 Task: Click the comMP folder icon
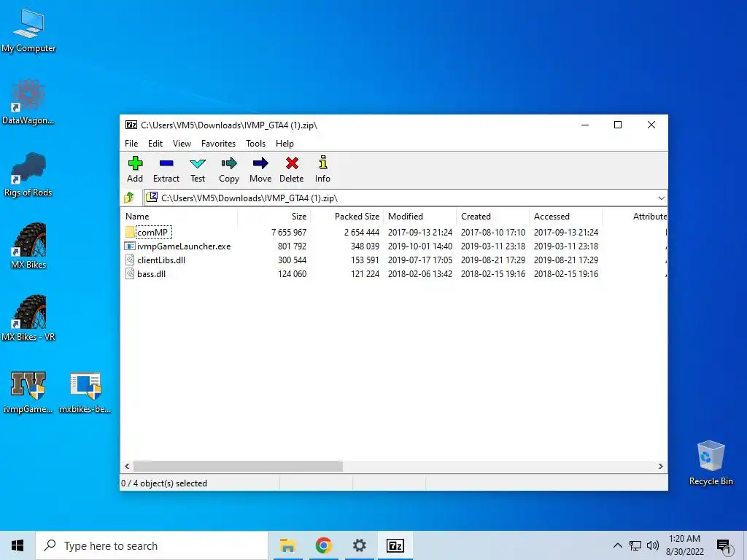click(130, 232)
